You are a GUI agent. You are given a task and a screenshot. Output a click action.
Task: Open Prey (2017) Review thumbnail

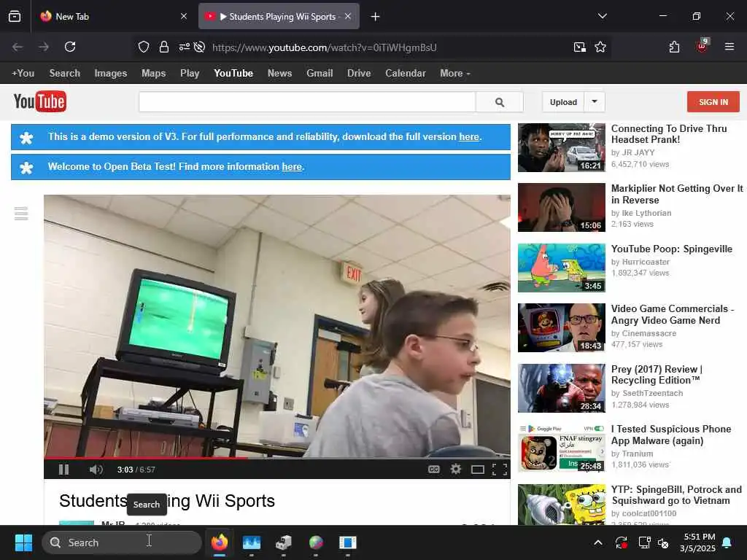pos(561,388)
